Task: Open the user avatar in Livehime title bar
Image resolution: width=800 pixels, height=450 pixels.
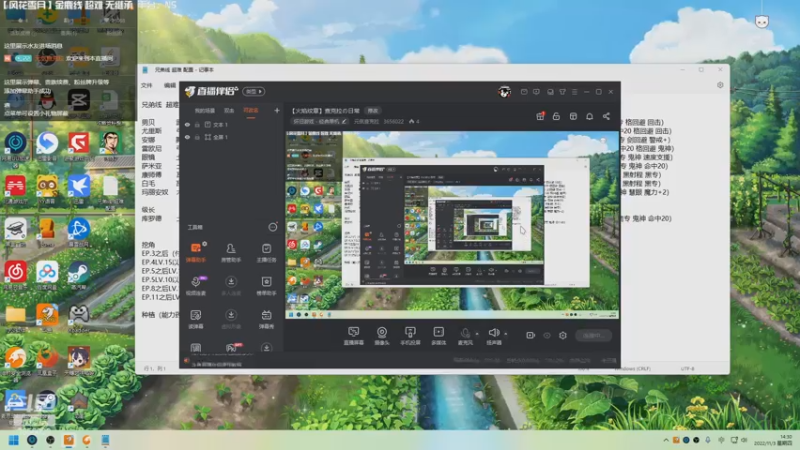Action: (x=505, y=92)
